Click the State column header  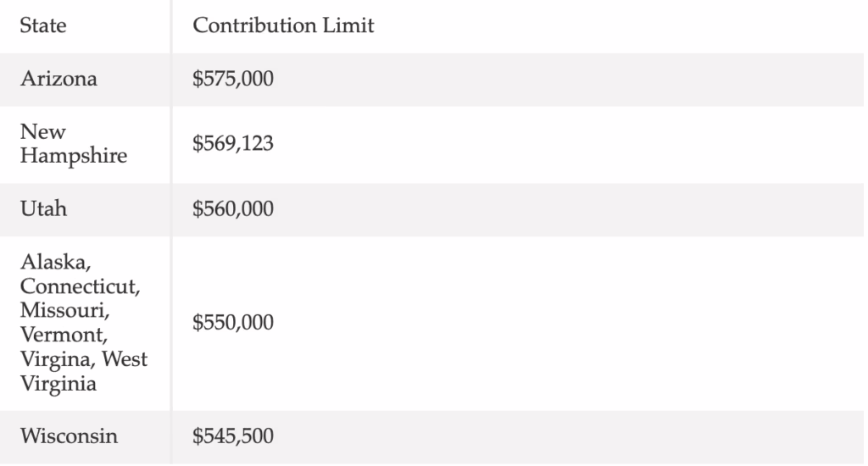point(43,25)
